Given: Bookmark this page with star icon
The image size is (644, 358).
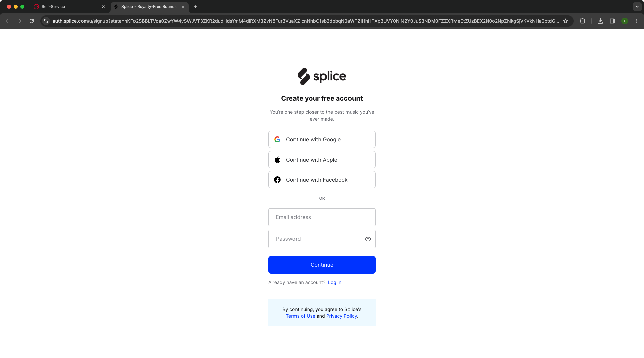Looking at the screenshot, I should pyautogui.click(x=566, y=21).
